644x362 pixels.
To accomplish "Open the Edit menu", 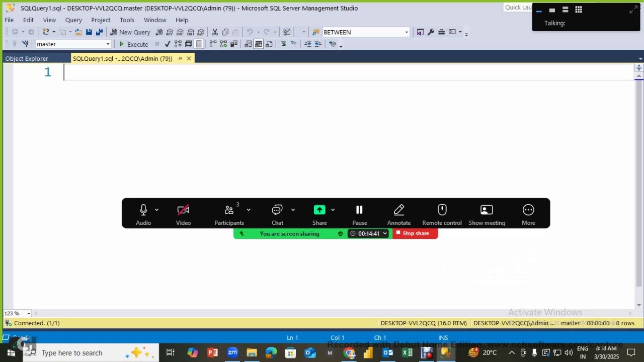I will click(x=28, y=20).
